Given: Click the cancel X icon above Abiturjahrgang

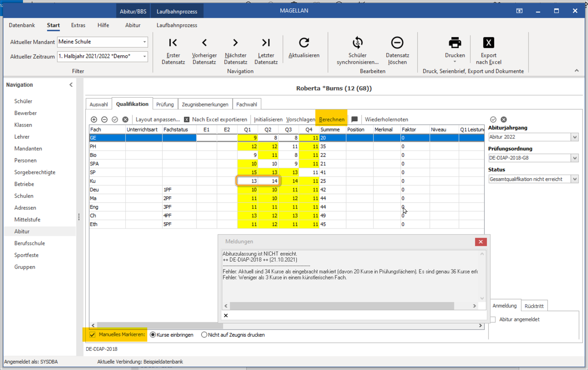Looking at the screenshot, I should [x=504, y=119].
